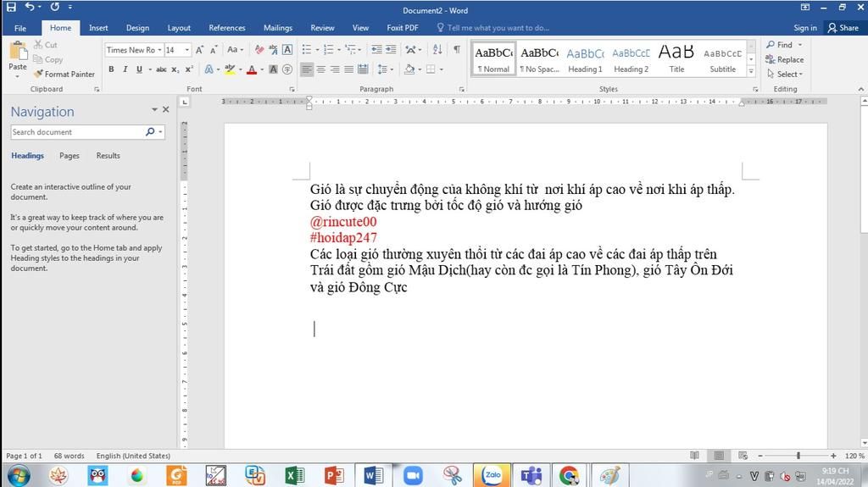Align text left
This screenshot has width=868, height=487.
pyautogui.click(x=307, y=69)
